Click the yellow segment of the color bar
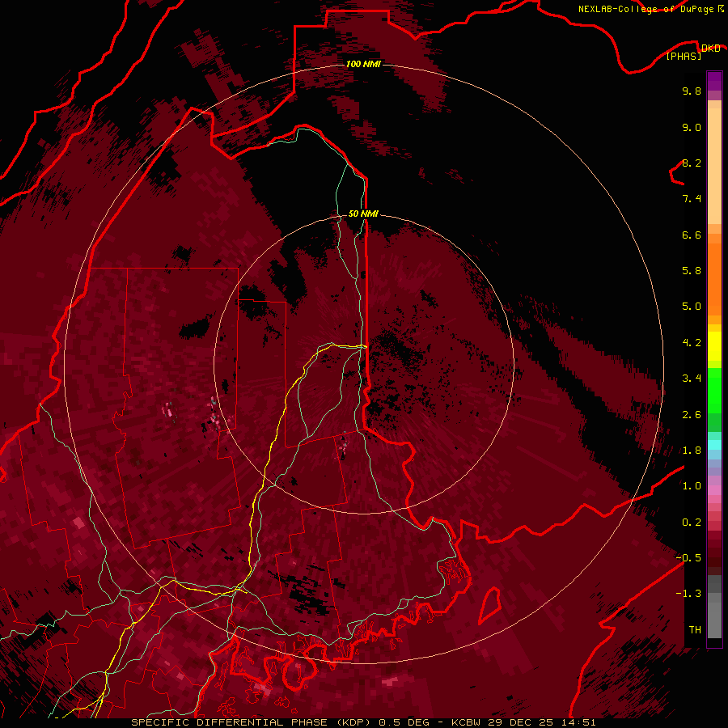 click(x=714, y=346)
